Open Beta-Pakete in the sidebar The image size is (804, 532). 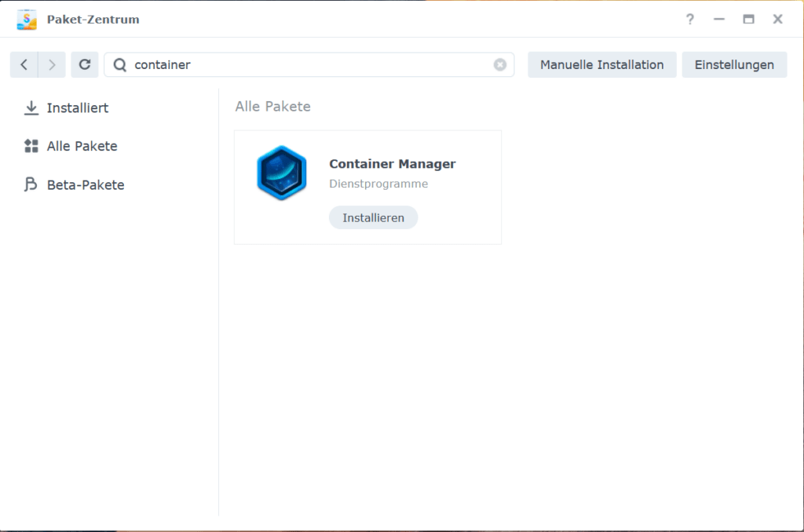pos(75,184)
